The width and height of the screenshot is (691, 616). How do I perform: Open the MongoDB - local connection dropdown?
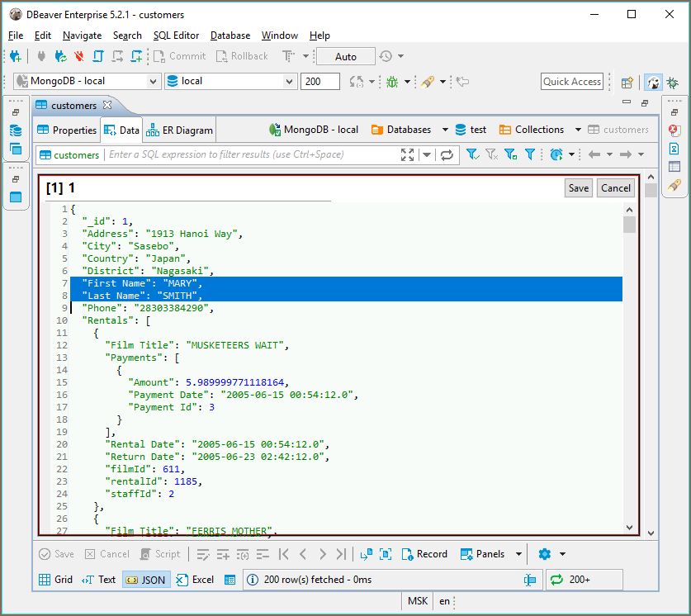(87, 81)
